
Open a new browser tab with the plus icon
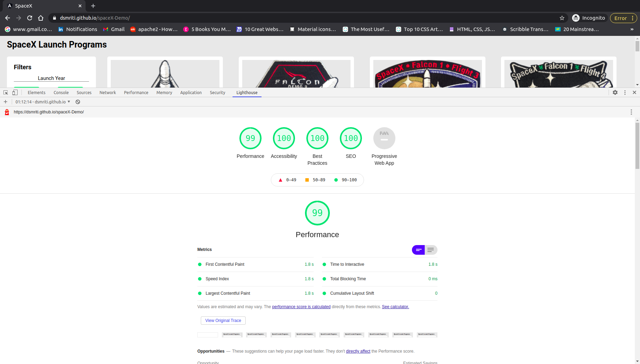click(x=93, y=6)
